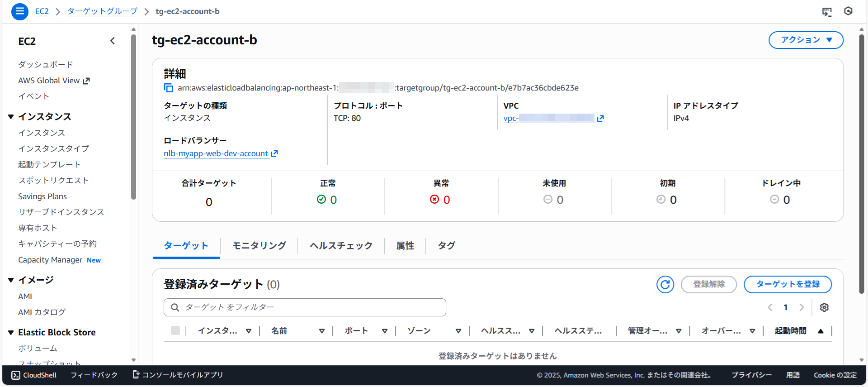Refresh the registered targets list

click(665, 284)
